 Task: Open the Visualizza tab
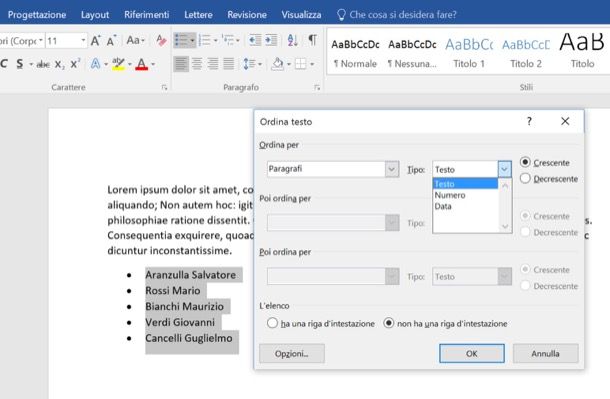click(301, 15)
